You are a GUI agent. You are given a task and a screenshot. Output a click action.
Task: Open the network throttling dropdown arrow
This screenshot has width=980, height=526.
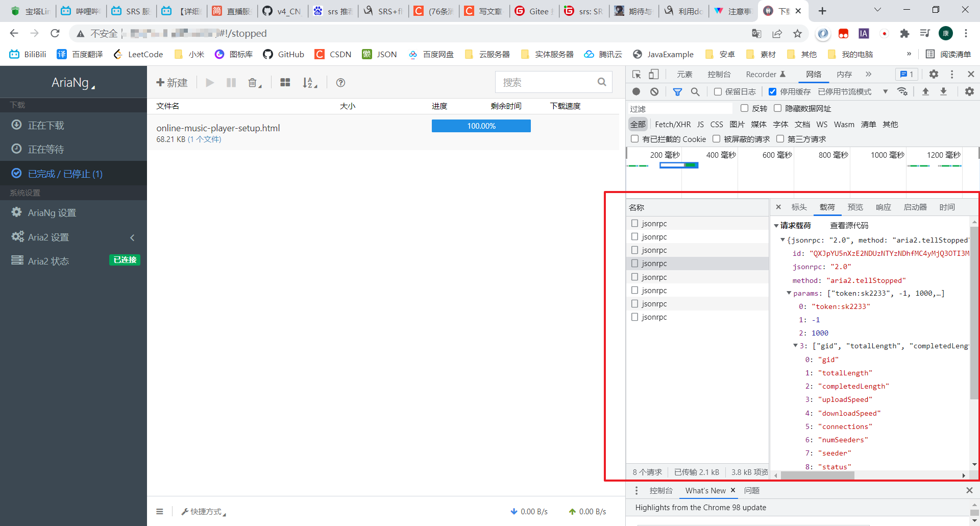[885, 91]
